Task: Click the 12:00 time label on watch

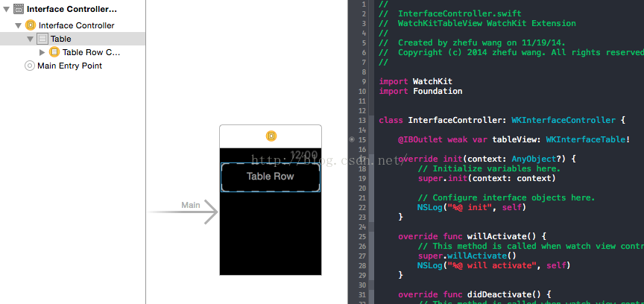Action: pyautogui.click(x=304, y=155)
